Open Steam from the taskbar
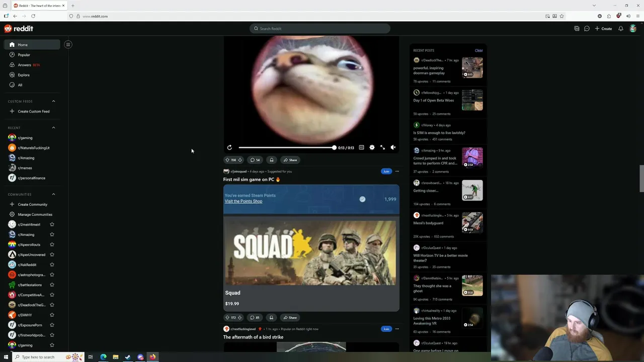 (x=128, y=357)
